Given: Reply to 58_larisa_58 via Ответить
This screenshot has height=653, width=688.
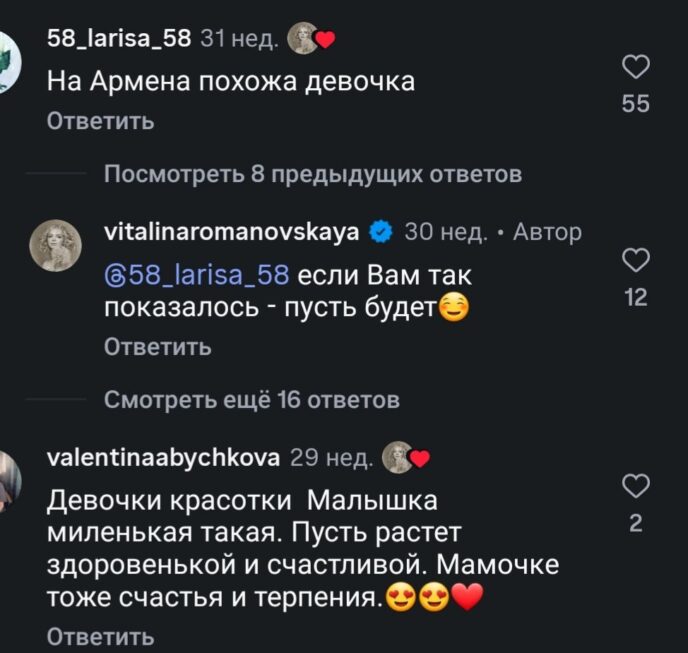Looking at the screenshot, I should tap(100, 121).
